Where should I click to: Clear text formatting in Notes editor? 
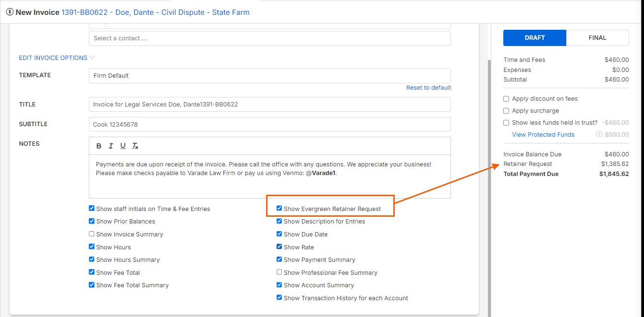click(135, 146)
